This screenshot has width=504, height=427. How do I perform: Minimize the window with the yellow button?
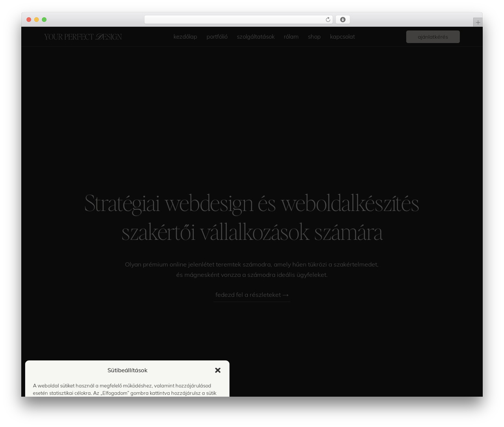(x=37, y=20)
